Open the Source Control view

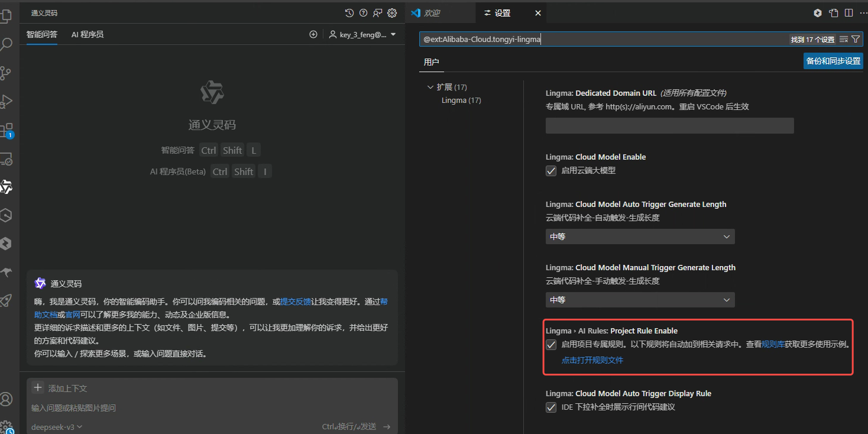point(6,73)
